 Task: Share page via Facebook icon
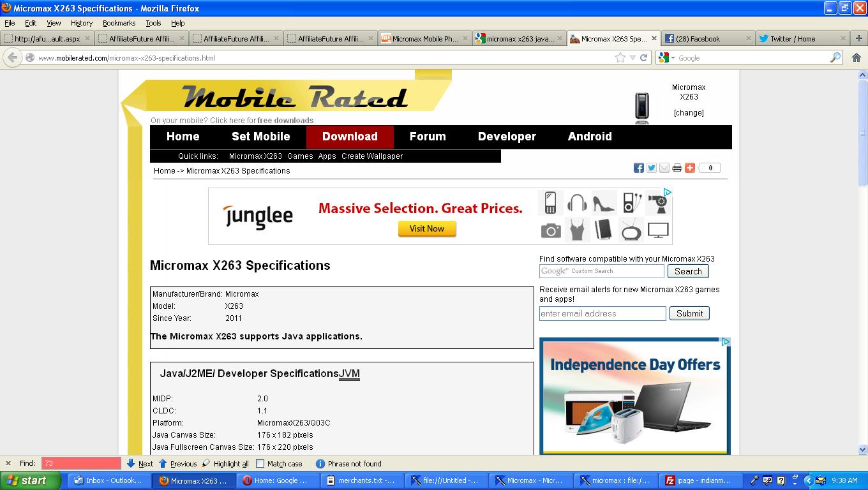tap(638, 168)
